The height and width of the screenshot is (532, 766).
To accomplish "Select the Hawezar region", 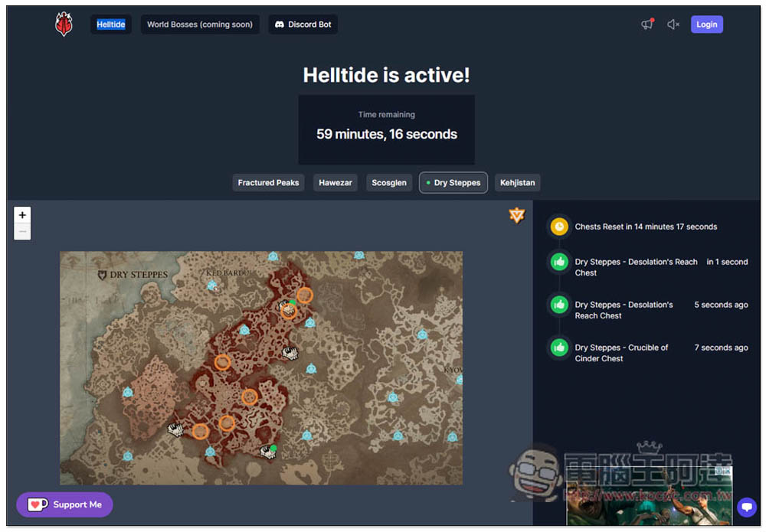I will tap(336, 183).
